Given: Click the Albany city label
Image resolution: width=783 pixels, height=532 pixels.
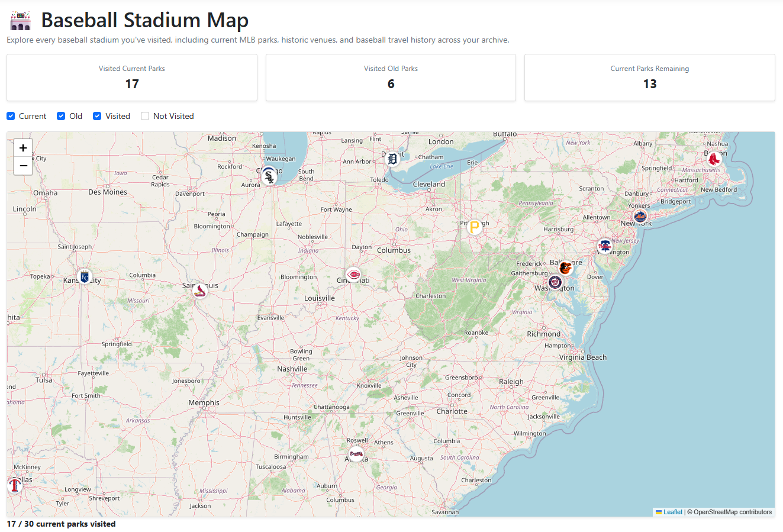Looking at the screenshot, I should pos(643,143).
